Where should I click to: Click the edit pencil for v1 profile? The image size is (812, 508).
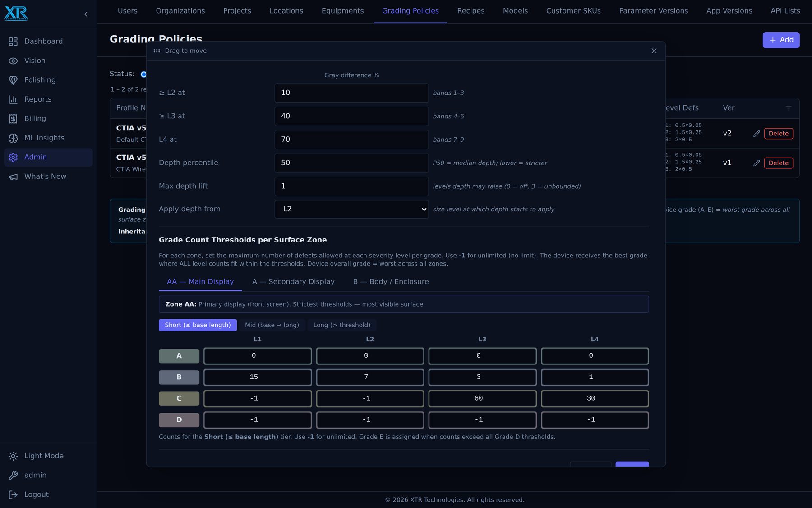pos(757,163)
